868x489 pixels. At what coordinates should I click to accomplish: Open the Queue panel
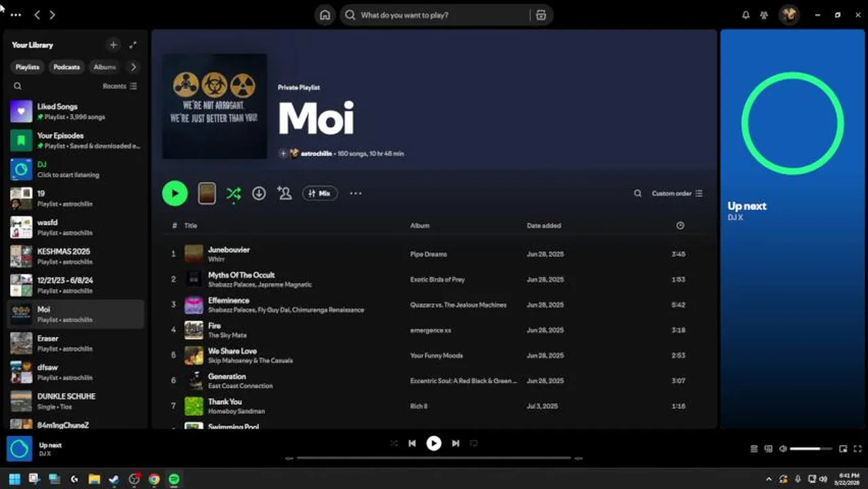(754, 449)
